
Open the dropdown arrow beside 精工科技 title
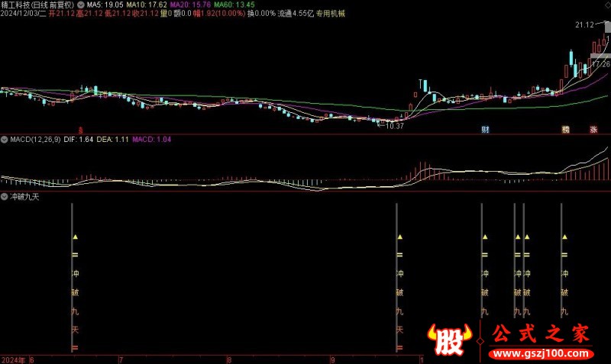click(x=81, y=5)
